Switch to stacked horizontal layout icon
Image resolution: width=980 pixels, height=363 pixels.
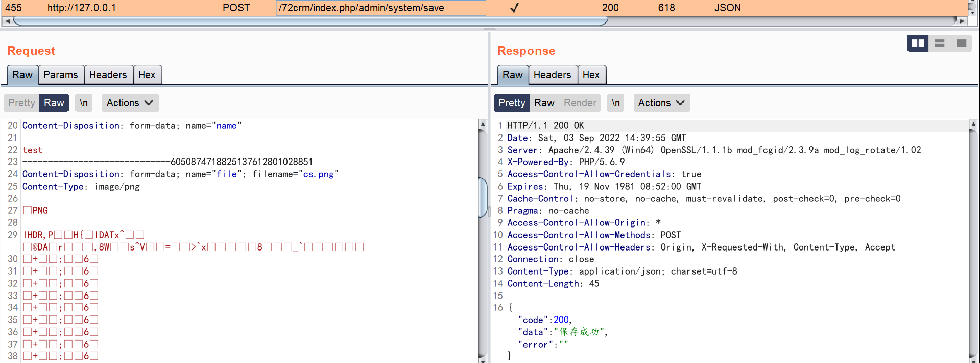939,43
